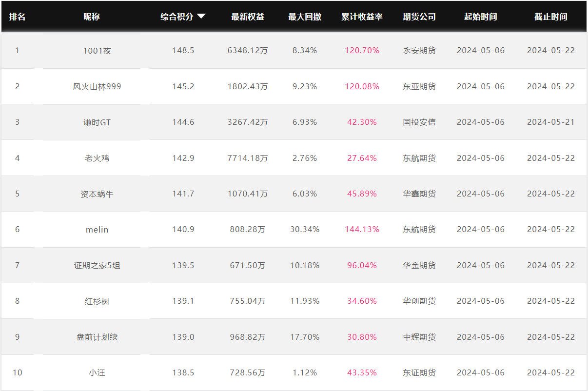This screenshot has width=588, height=391.
Task: Select equity 6348.12万
Action: coord(248,50)
